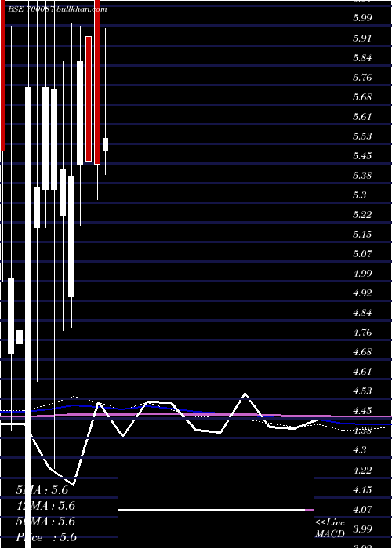The image size is (392, 549).
Task: Click the BSE 700087 chart title
Action: (31, 9)
